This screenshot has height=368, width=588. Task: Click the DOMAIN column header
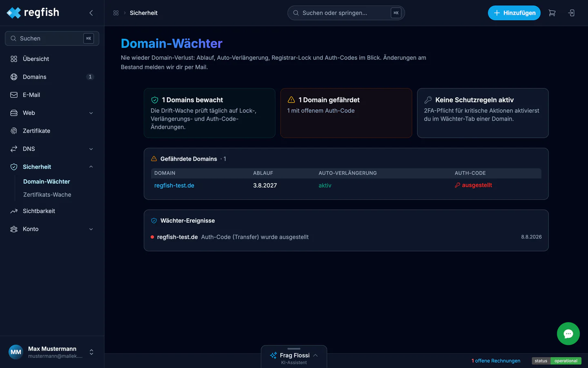tap(165, 173)
